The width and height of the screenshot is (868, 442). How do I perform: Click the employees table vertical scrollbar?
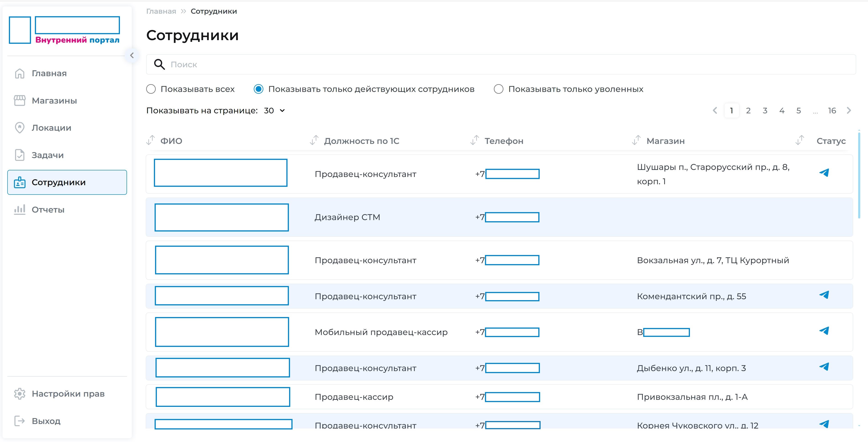[x=859, y=175]
